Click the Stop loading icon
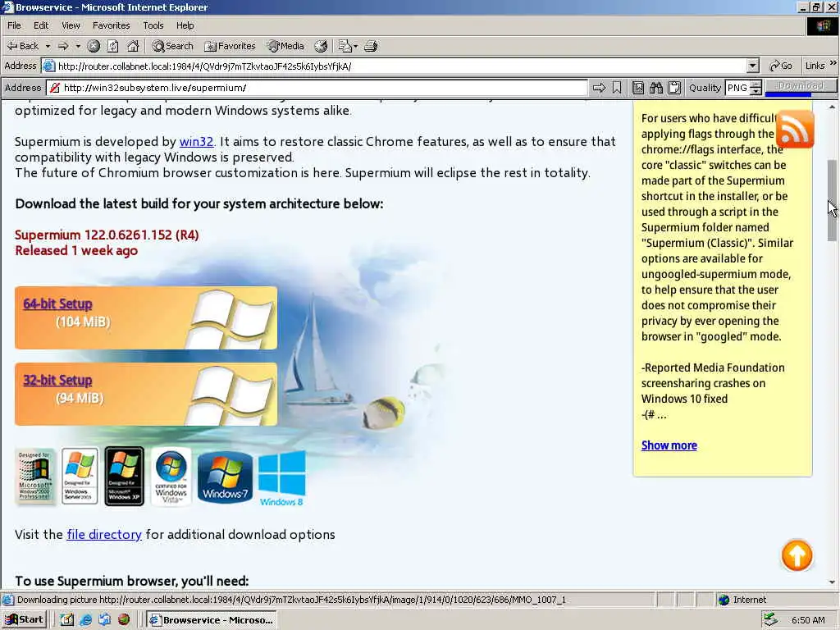The height and width of the screenshot is (630, 840). (94, 46)
